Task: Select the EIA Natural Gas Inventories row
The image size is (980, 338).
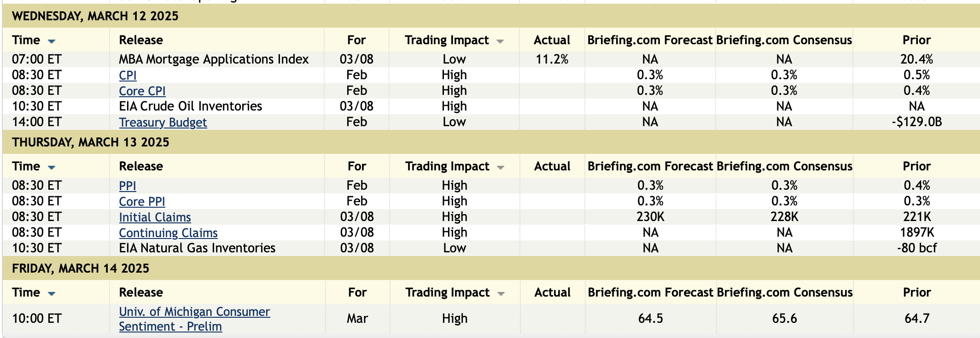Action: 197,248
